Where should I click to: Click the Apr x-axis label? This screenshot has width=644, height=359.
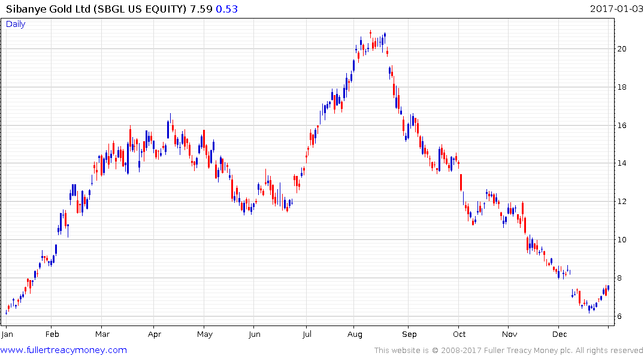tap(155, 334)
